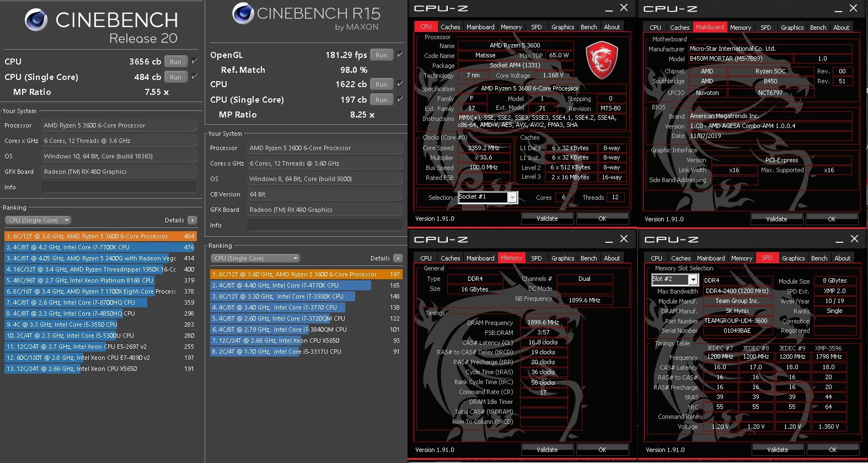Click OK in CPU-Z Mainboard window
The height and width of the screenshot is (463, 868).
(832, 219)
